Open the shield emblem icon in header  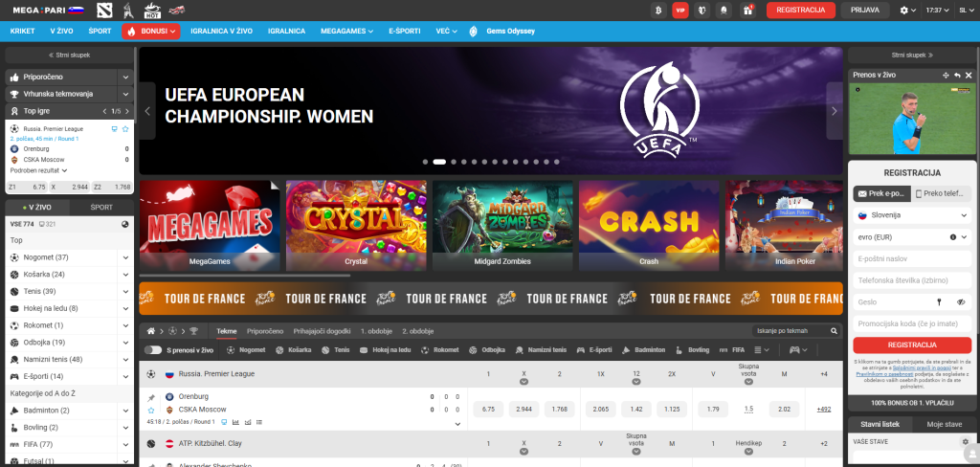coord(702,10)
